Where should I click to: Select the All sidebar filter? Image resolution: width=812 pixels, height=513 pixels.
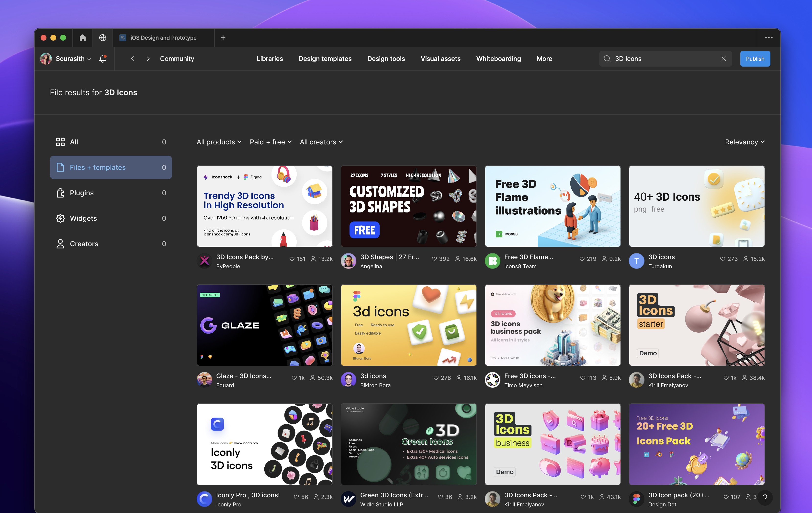click(x=74, y=142)
